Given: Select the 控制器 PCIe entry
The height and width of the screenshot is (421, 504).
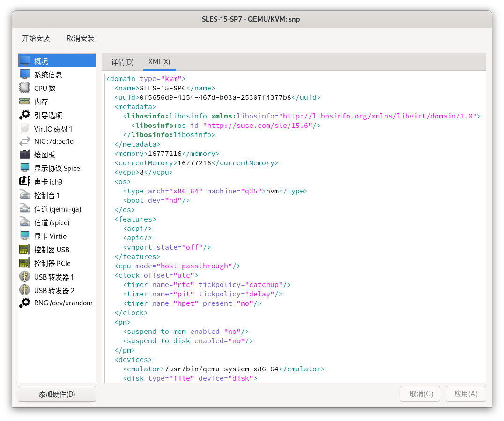Looking at the screenshot, I should point(57,263).
